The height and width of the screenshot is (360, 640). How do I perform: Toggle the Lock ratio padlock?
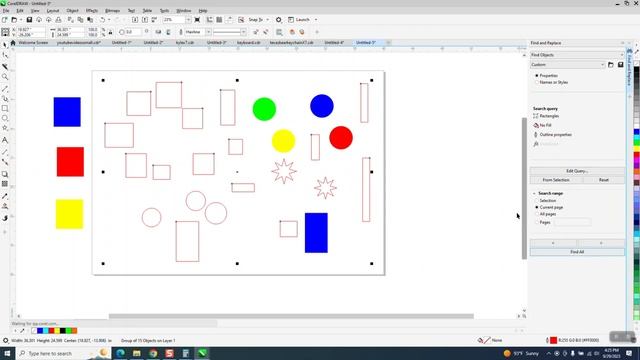(110, 32)
